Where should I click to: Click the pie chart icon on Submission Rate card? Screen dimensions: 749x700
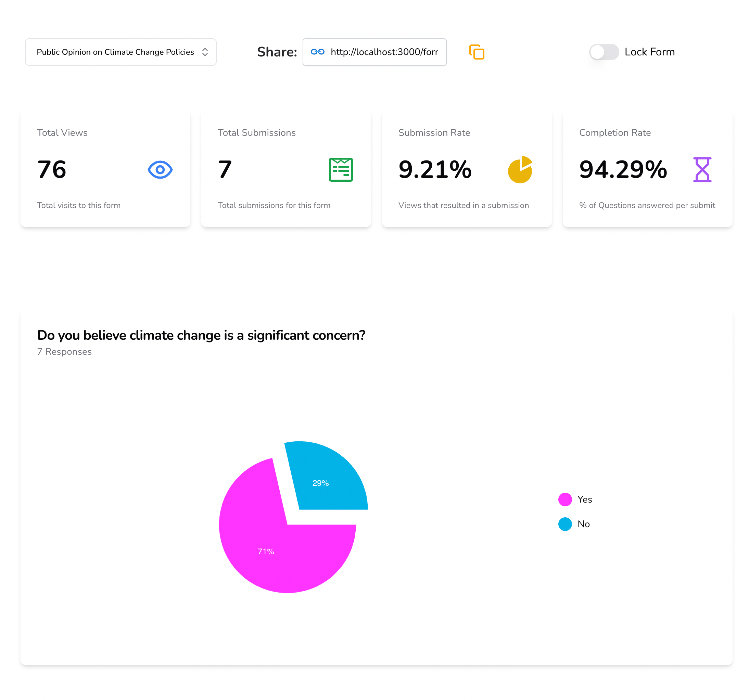coord(521,170)
